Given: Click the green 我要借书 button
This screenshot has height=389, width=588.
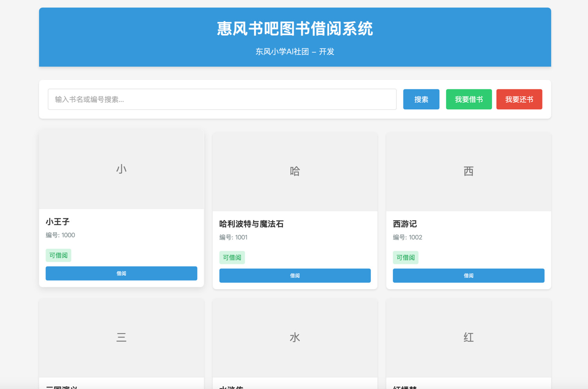Looking at the screenshot, I should click(x=469, y=99).
